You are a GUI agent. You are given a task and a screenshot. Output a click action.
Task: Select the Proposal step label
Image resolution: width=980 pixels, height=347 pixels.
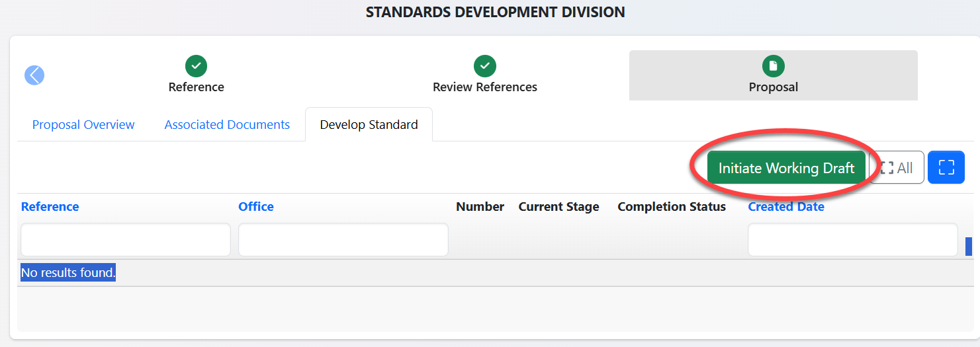pos(773,87)
